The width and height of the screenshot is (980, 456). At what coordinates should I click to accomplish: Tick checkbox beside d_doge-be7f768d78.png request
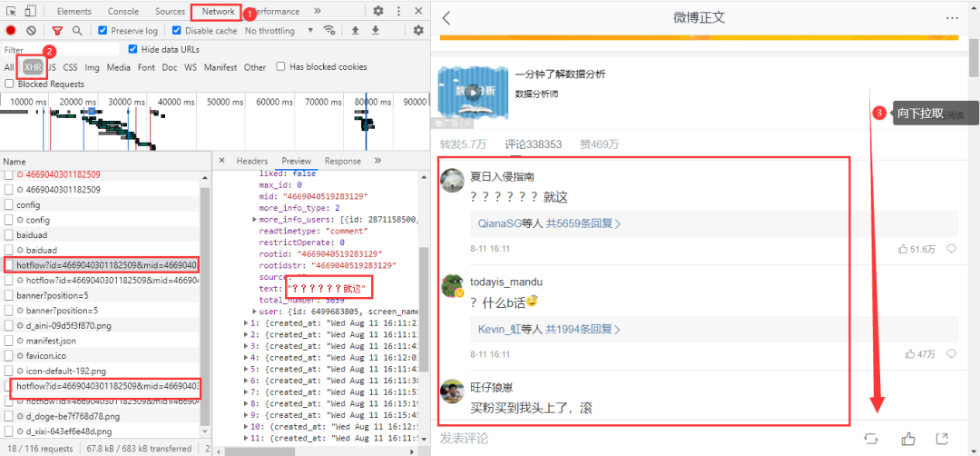tap(9, 416)
